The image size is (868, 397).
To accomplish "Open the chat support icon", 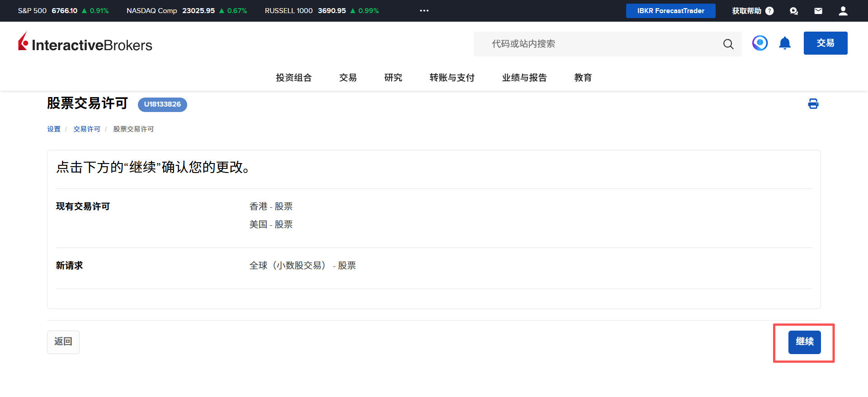I will (x=794, y=11).
